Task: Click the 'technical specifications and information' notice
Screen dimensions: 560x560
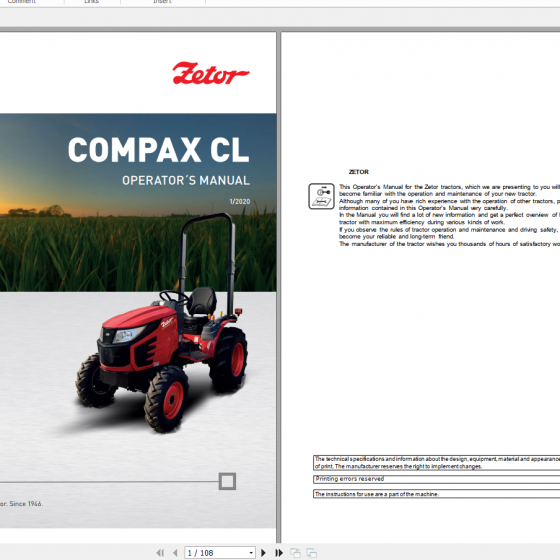Action: click(x=436, y=462)
